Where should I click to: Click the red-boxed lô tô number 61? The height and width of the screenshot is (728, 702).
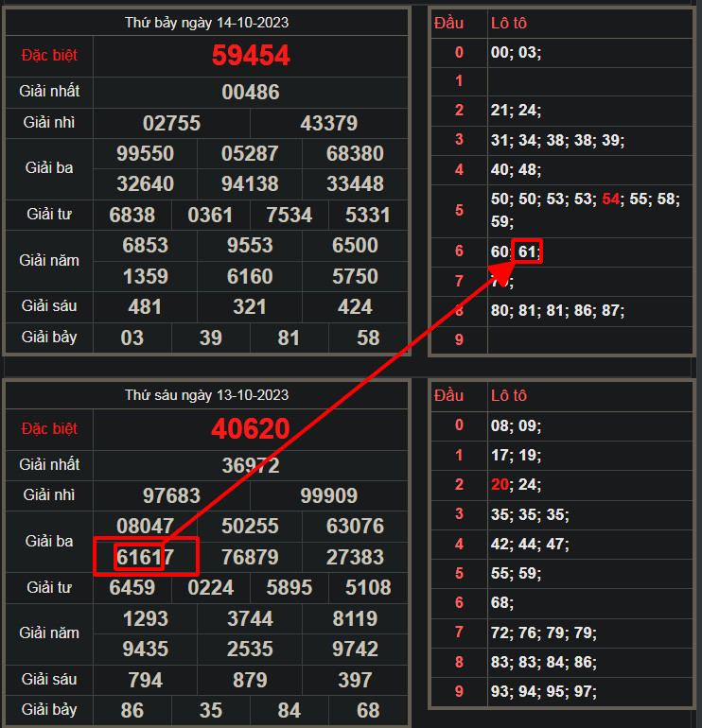point(528,252)
